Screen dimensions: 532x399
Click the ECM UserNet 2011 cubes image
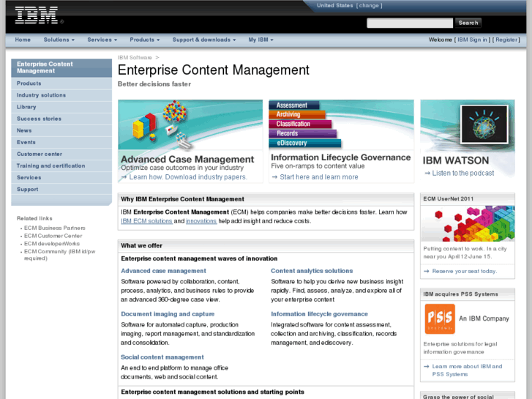tap(468, 223)
